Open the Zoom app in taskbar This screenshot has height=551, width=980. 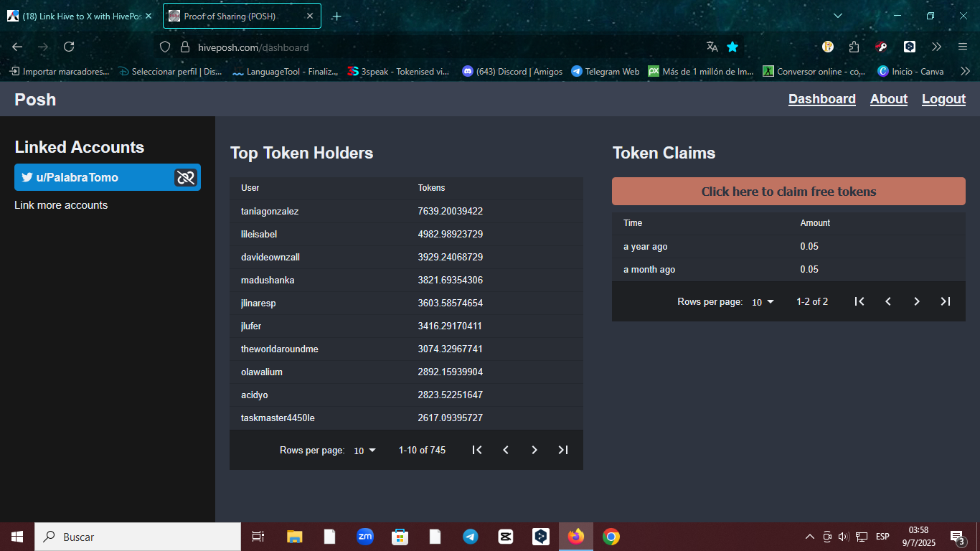coord(365,537)
